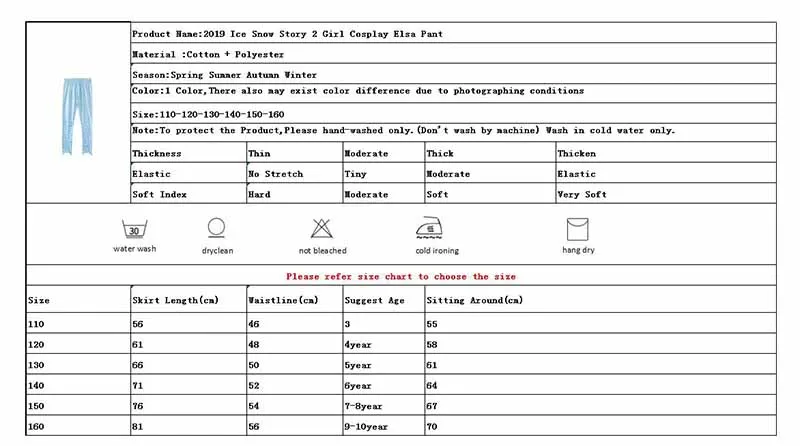This screenshot has width=800, height=446.
Task: Click size '150' in the size chart
Action: pos(36,406)
